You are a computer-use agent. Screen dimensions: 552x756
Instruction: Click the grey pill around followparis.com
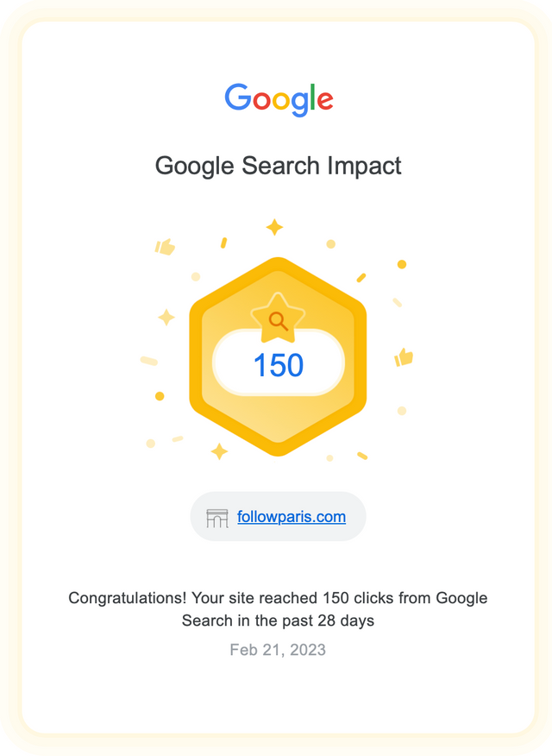coord(279,516)
